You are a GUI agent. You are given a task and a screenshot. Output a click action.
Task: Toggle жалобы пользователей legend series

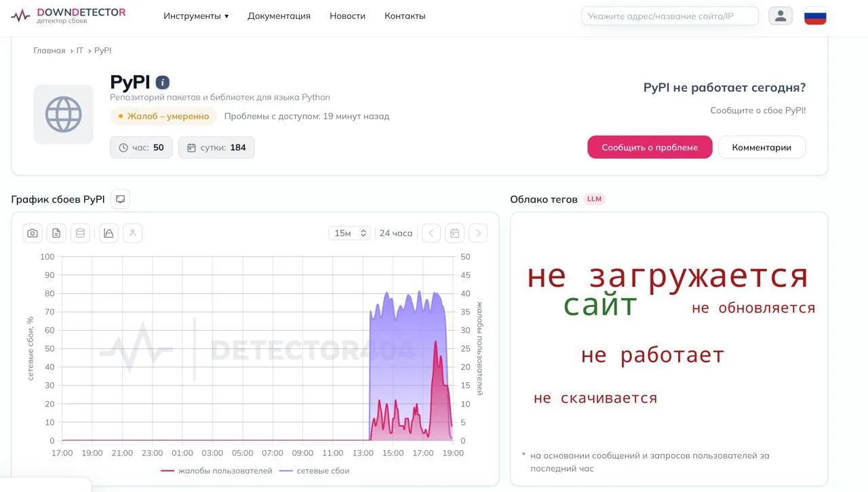pyautogui.click(x=216, y=470)
